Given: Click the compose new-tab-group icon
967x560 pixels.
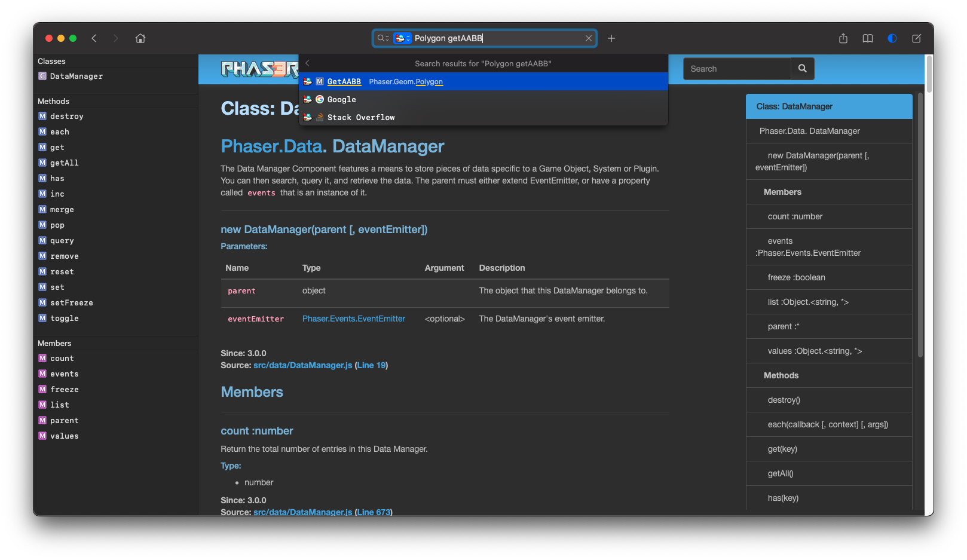Looking at the screenshot, I should pos(916,38).
